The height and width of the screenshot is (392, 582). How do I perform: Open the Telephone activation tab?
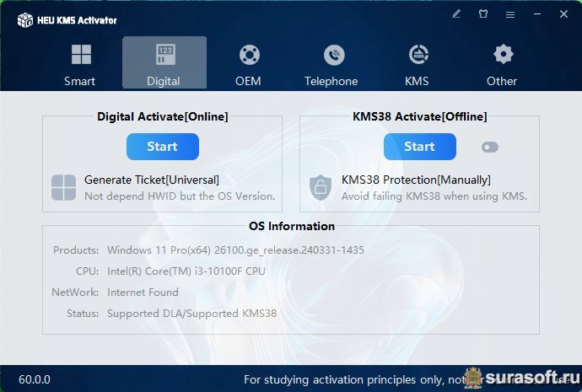coord(331,62)
